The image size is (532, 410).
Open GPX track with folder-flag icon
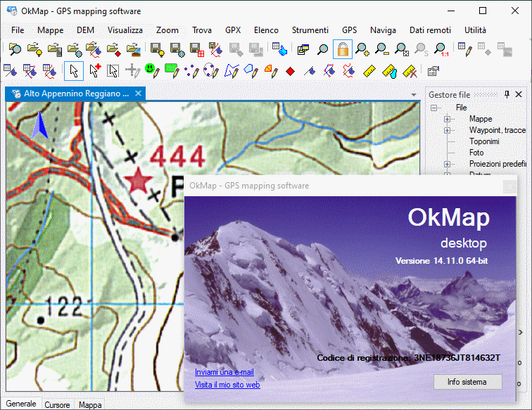[94, 49]
